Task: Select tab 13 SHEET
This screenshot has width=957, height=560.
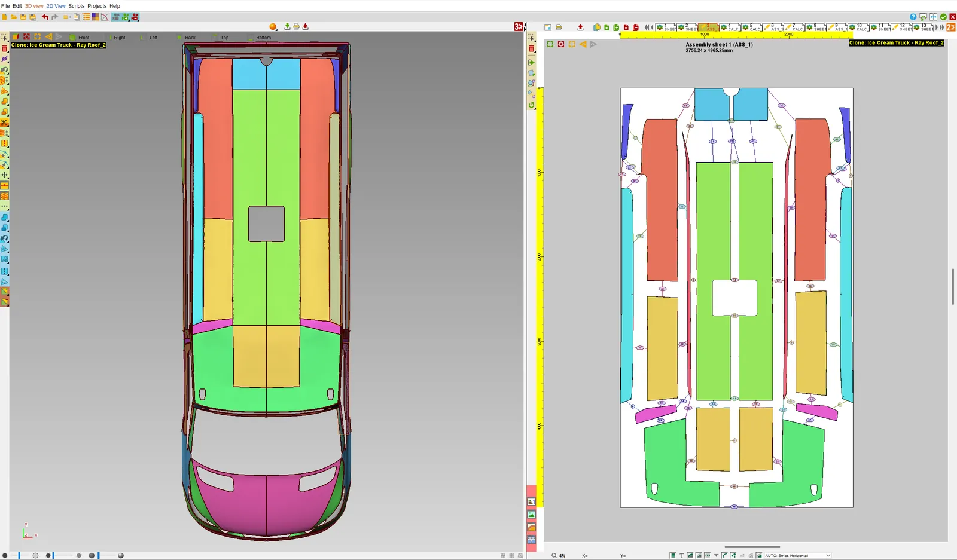Action: click(923, 27)
